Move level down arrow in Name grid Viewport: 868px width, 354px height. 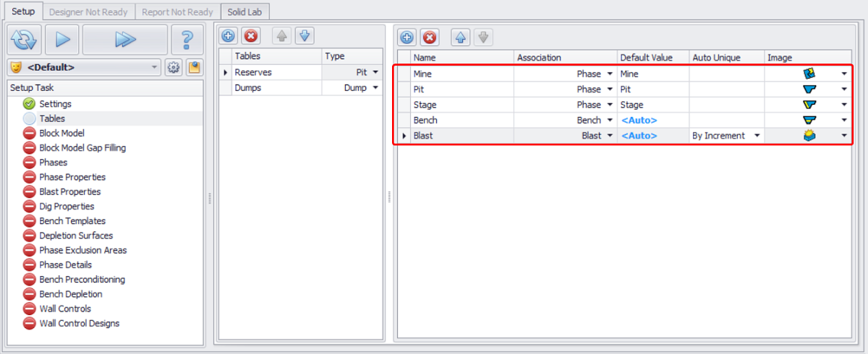coord(482,36)
